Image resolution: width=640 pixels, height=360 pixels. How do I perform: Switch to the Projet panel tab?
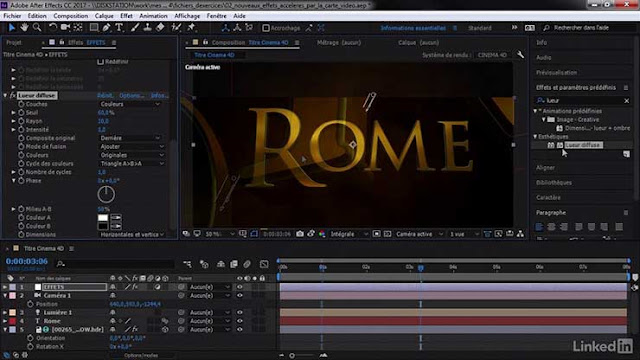[x=14, y=42]
